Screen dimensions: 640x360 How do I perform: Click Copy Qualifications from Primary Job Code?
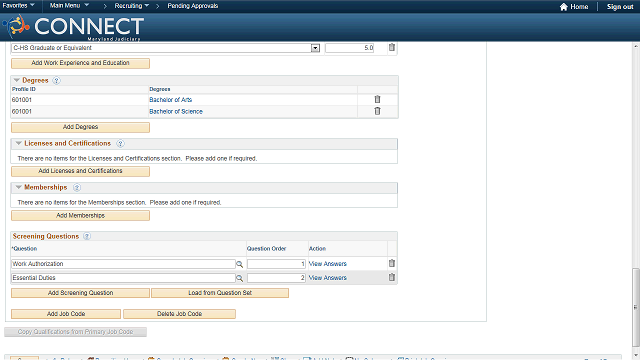click(76, 332)
